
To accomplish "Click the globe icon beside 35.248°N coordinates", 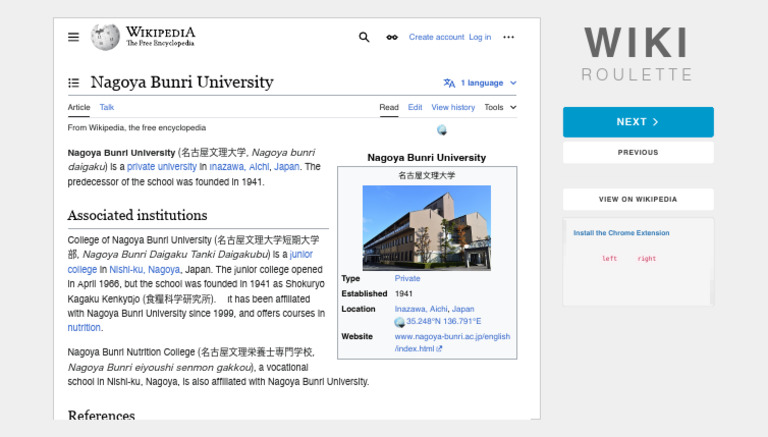I will [x=399, y=322].
